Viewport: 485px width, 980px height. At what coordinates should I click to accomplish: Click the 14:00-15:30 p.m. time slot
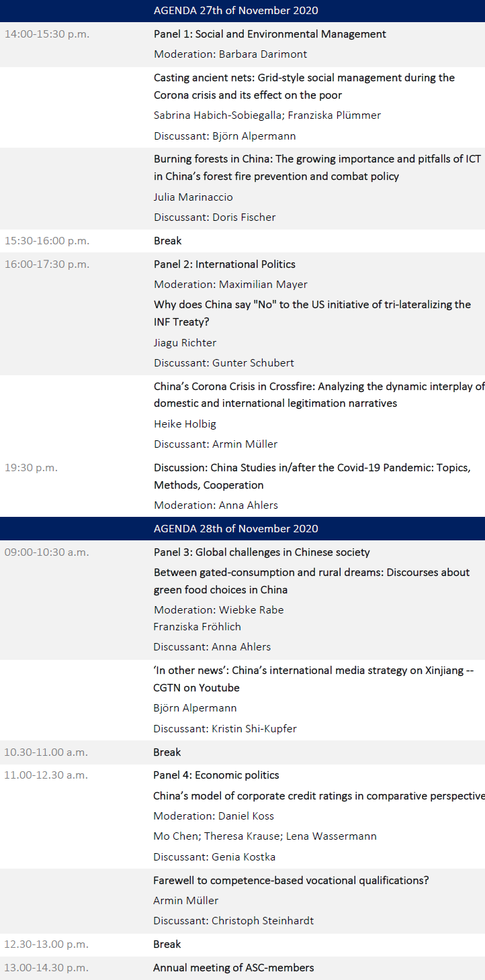click(x=47, y=34)
